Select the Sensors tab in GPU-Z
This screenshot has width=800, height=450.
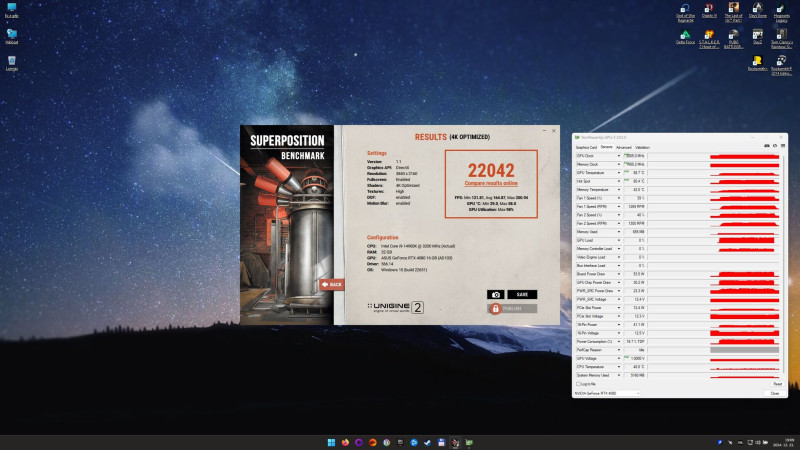606,147
